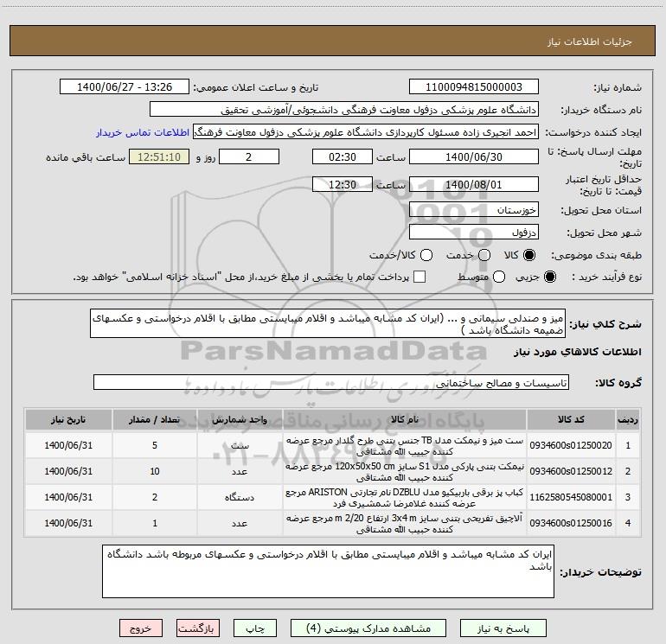Click the province field خوزستان
The height and width of the screenshot is (644, 666).
[x=474, y=210]
